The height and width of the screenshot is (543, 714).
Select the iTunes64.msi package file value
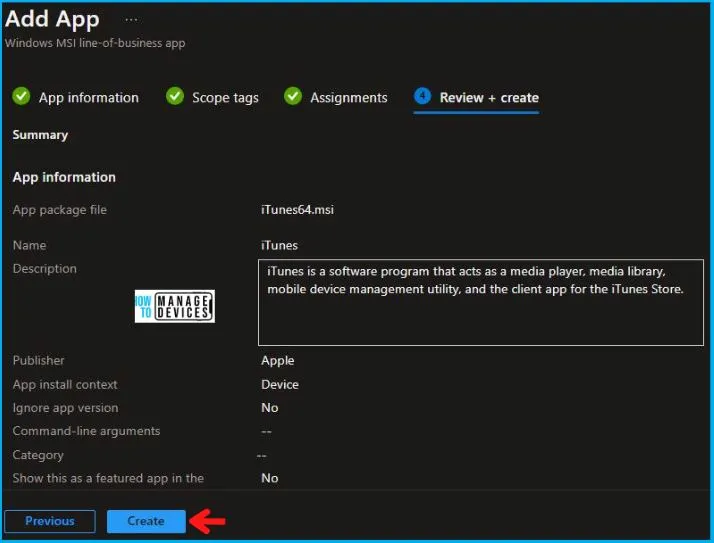[x=297, y=210]
